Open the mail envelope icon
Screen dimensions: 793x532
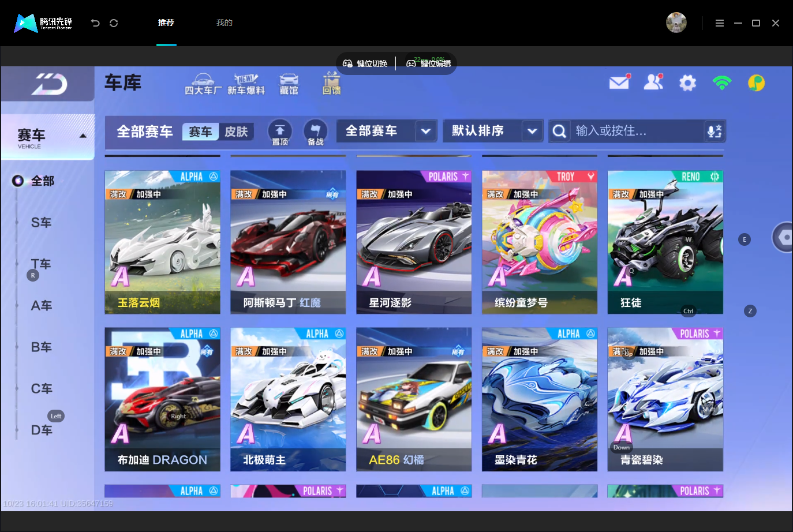619,83
